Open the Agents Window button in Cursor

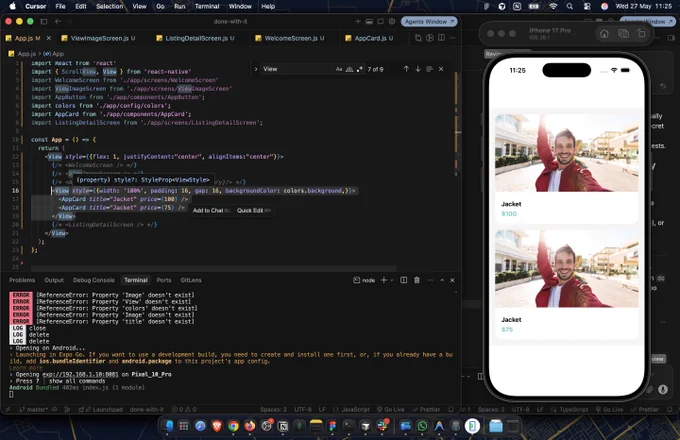click(428, 21)
